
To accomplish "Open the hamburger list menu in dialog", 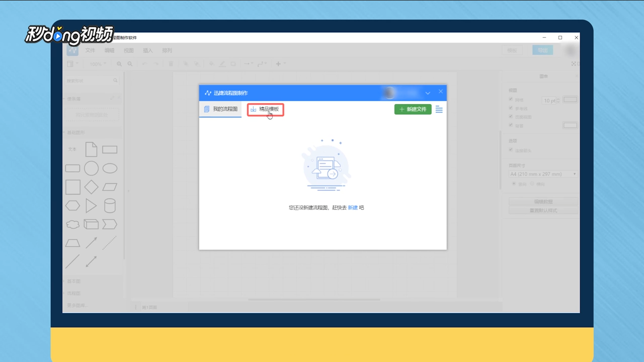I will [x=439, y=109].
